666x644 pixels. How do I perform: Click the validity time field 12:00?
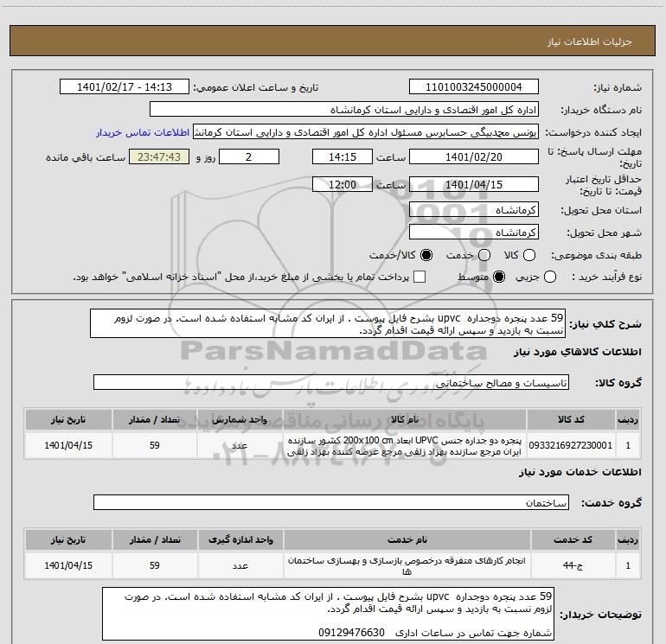pos(343,185)
